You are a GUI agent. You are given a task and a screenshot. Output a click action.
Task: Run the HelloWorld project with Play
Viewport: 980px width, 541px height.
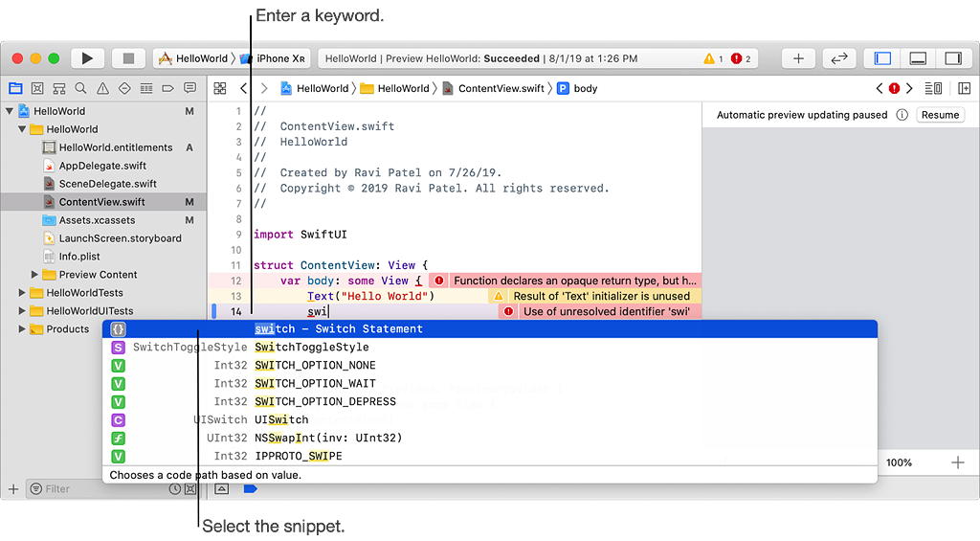[87, 58]
